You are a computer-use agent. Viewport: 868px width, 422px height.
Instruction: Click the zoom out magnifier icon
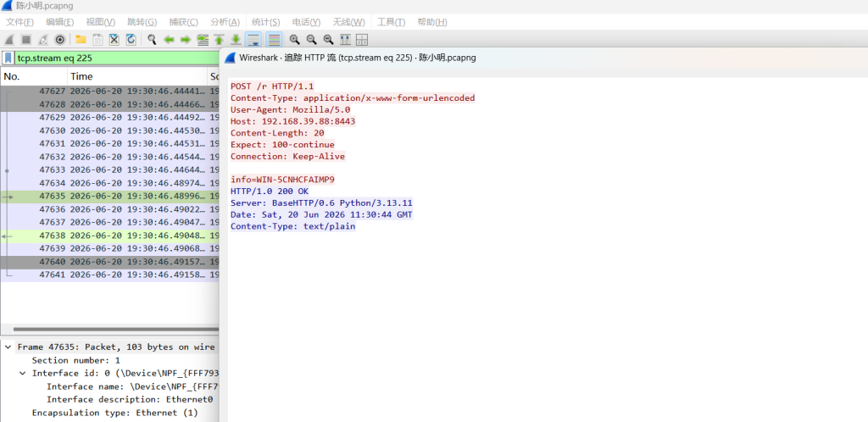click(312, 40)
